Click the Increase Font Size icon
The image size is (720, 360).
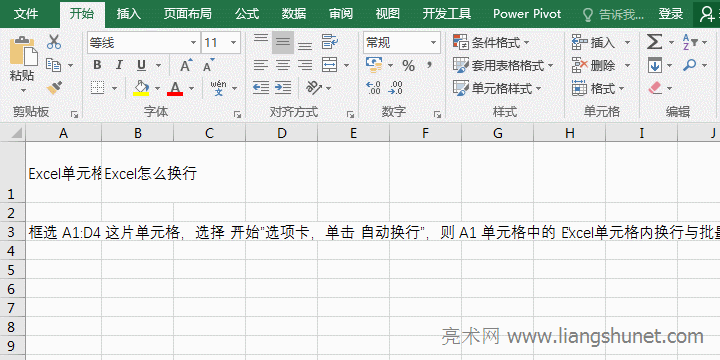click(186, 65)
